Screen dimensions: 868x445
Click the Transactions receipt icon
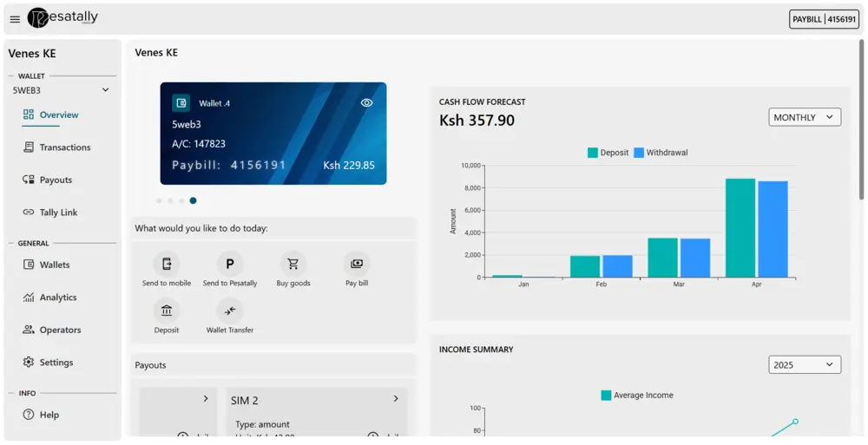[x=29, y=147]
